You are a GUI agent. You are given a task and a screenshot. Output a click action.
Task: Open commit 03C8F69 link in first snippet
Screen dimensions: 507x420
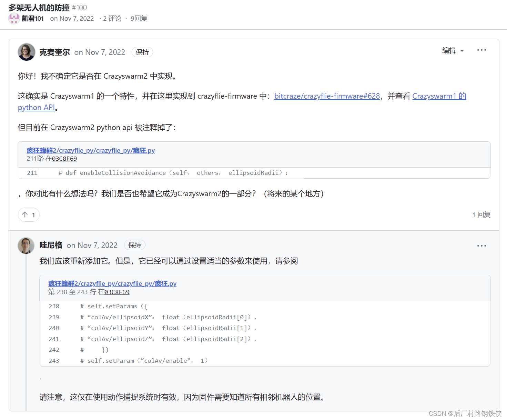click(x=64, y=159)
